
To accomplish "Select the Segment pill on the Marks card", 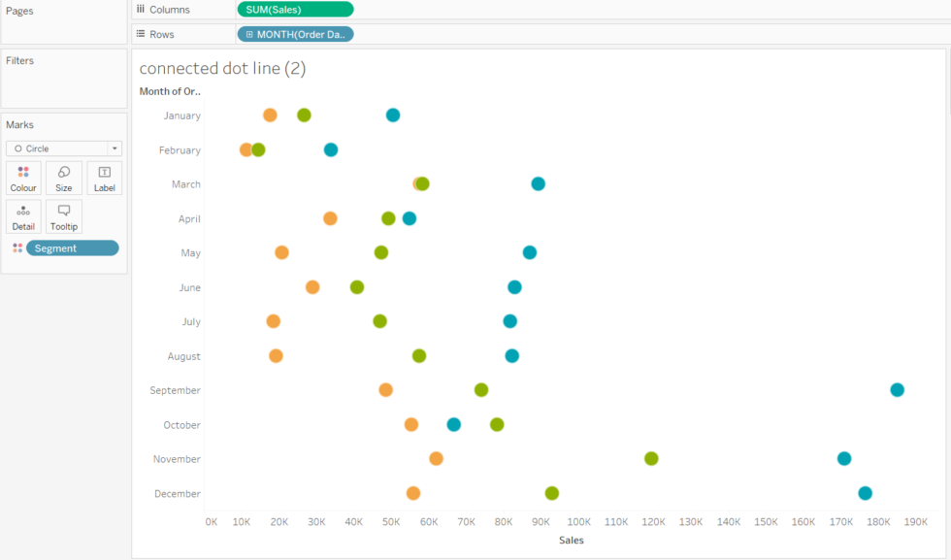I will coord(73,247).
